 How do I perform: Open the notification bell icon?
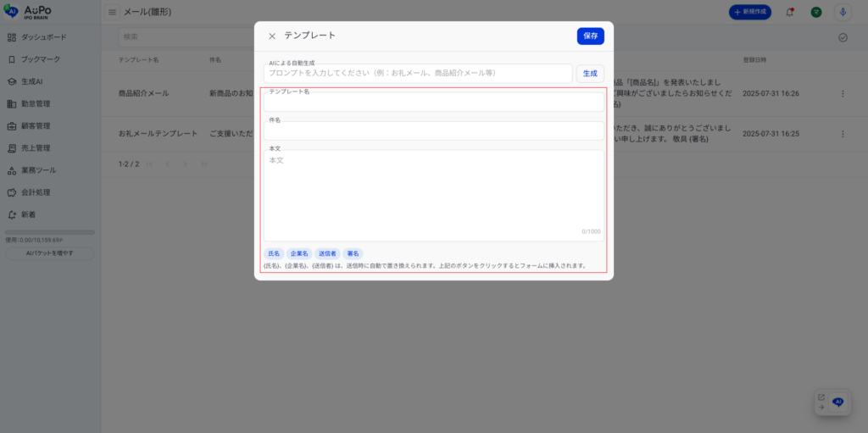pos(790,12)
